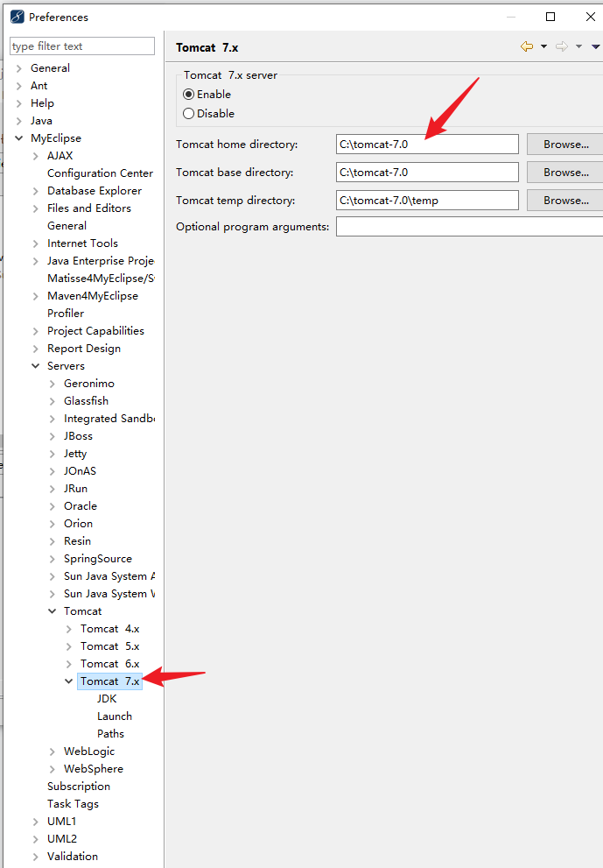Expand the Validation node

(35, 857)
